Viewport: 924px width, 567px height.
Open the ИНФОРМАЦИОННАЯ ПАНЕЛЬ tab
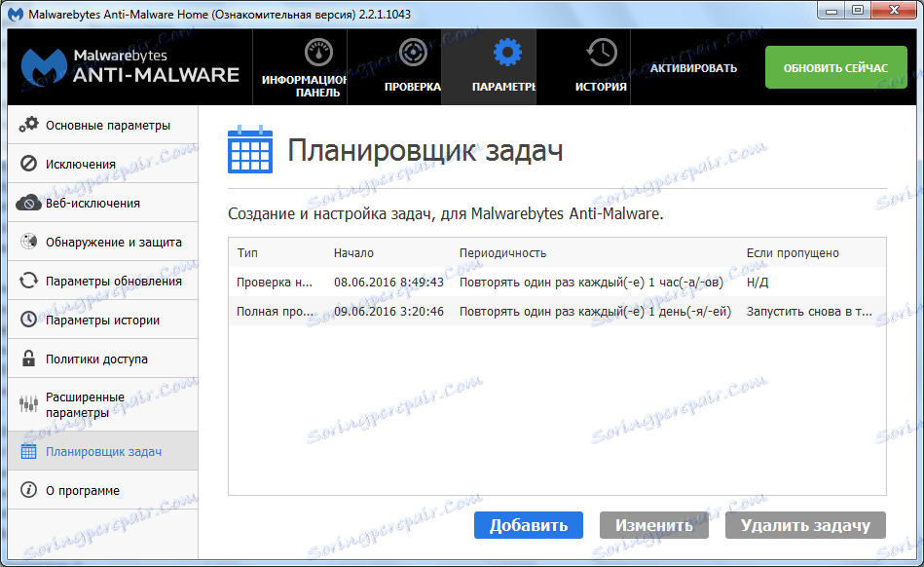point(300,66)
